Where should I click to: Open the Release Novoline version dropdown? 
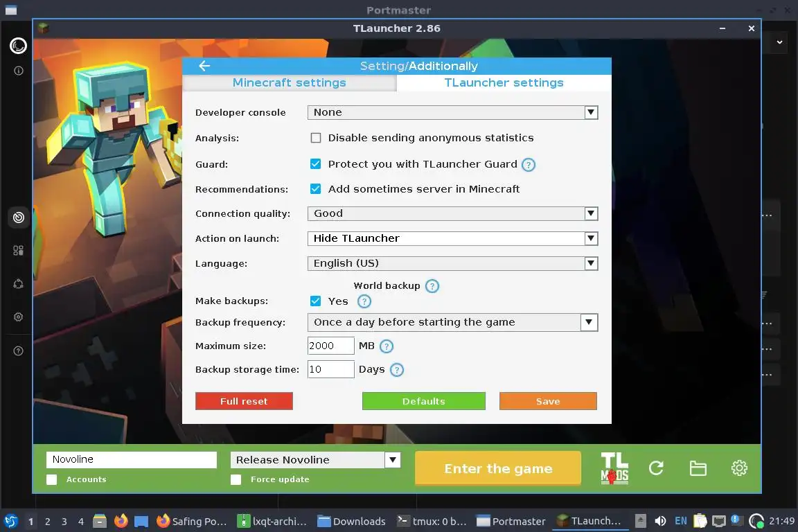pyautogui.click(x=316, y=460)
